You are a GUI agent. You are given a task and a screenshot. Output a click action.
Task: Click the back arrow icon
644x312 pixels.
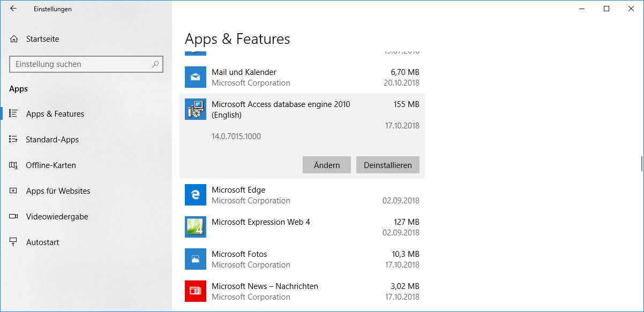pyautogui.click(x=13, y=9)
